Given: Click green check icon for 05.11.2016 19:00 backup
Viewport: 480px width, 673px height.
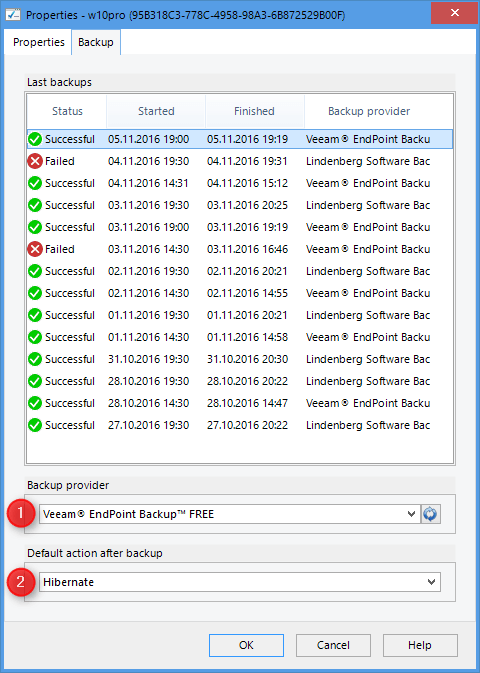Looking at the screenshot, I should pos(35,139).
